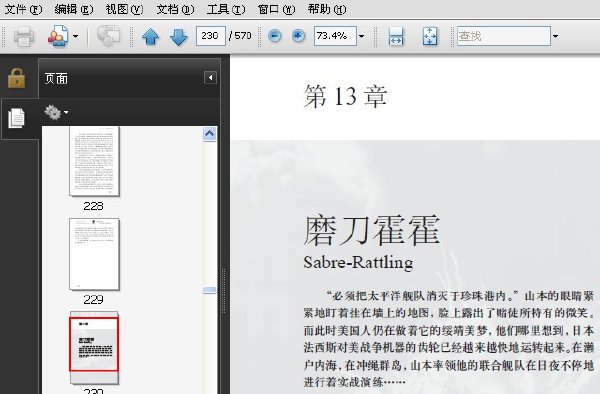Image resolution: width=600 pixels, height=394 pixels.
Task: Expand the collaborate icon dropdown arrow
Action: 75,36
